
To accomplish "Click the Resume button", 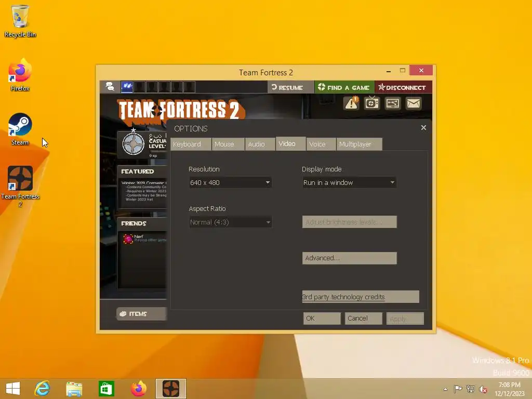I will click(290, 87).
